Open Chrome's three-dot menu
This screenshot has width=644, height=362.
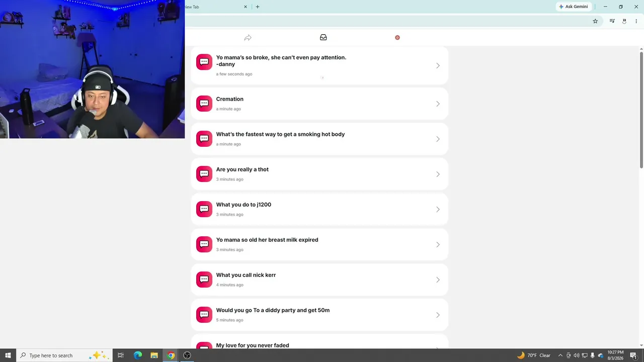click(x=636, y=21)
